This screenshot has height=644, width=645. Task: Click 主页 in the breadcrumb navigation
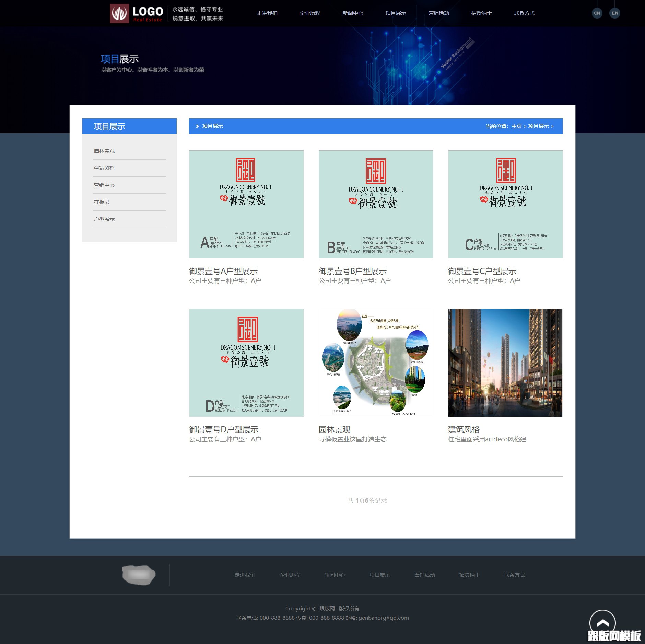516,126
